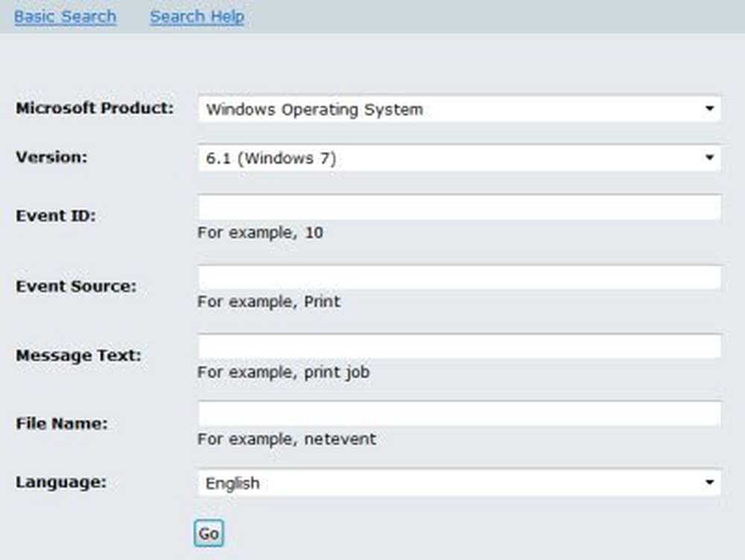Click the "For example, print job" hint
The height and width of the screenshot is (560, 745).
[x=283, y=371]
